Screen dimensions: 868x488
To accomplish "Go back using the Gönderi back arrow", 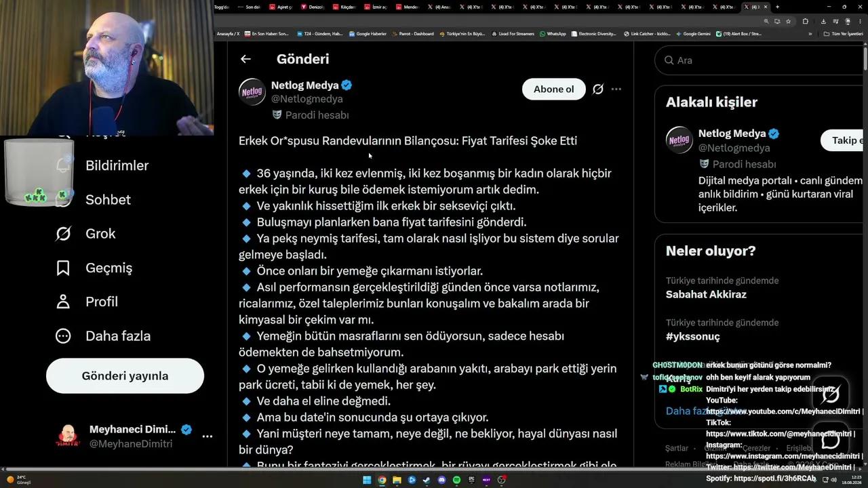I will 245,60.
